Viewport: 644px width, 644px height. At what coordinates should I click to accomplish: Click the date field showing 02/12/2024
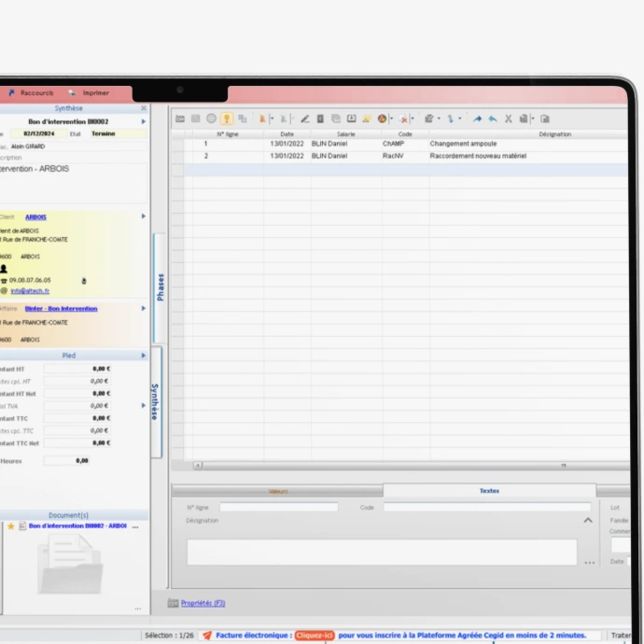coord(38,133)
